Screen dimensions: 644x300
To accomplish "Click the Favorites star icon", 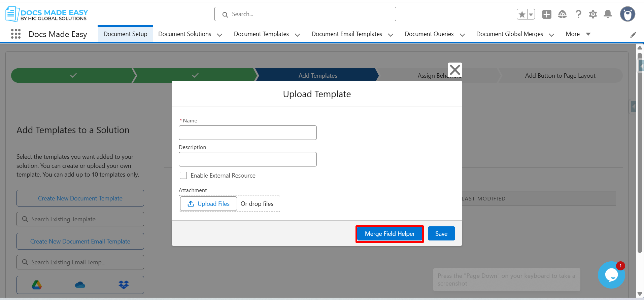I will coord(522,14).
